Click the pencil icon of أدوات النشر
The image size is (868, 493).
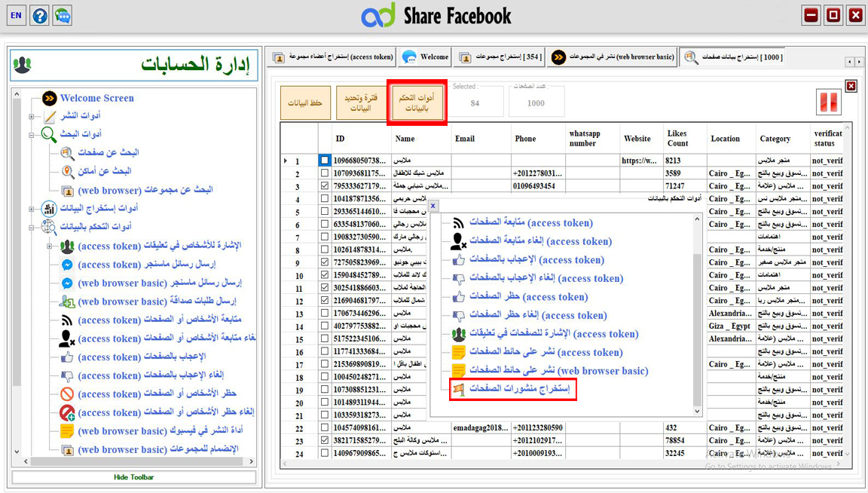[x=50, y=116]
